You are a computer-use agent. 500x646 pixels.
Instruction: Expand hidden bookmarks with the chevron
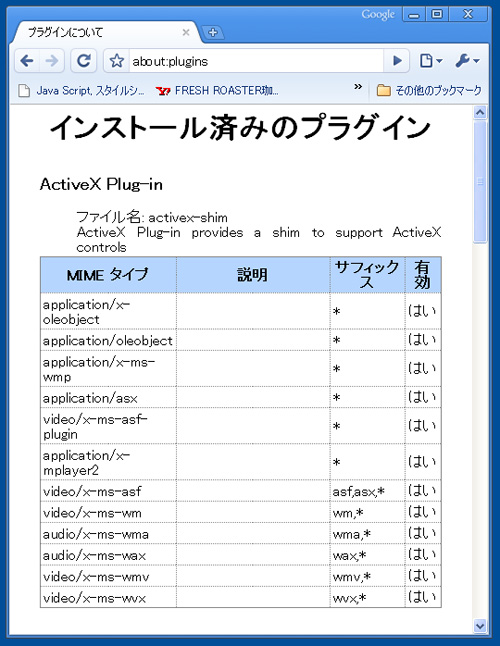[x=358, y=87]
